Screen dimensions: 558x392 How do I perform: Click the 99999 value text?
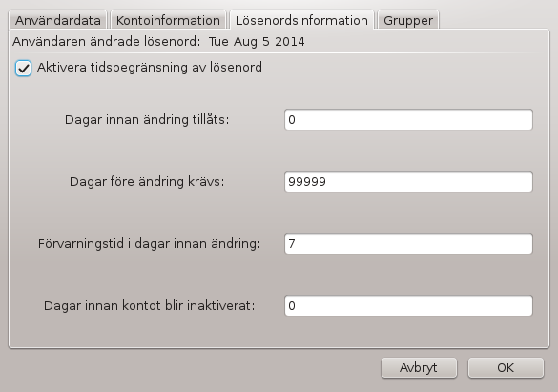coord(307,182)
